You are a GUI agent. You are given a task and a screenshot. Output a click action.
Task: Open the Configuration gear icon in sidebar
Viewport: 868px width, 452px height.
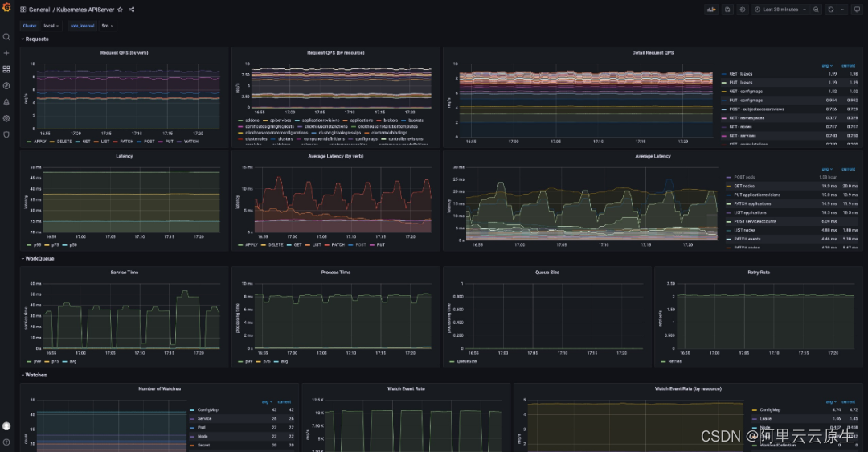[6, 118]
